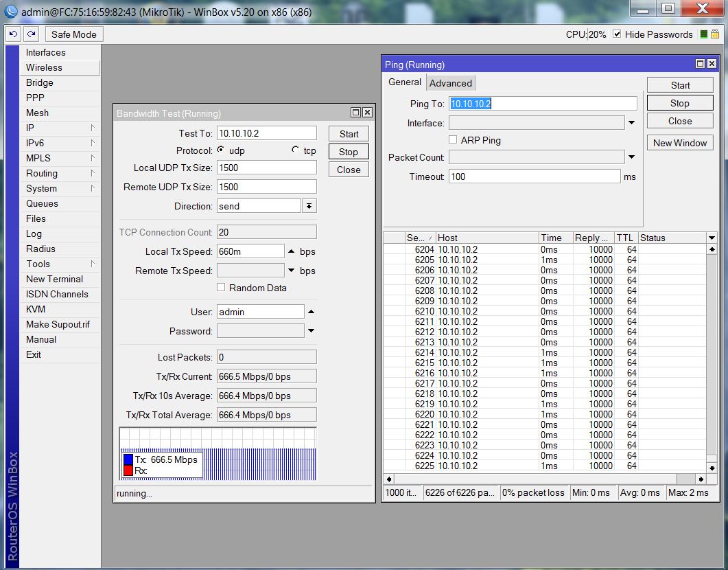Image resolution: width=728 pixels, height=570 pixels.
Task: Click the Undo arrow in the toolbar
Action: point(13,34)
